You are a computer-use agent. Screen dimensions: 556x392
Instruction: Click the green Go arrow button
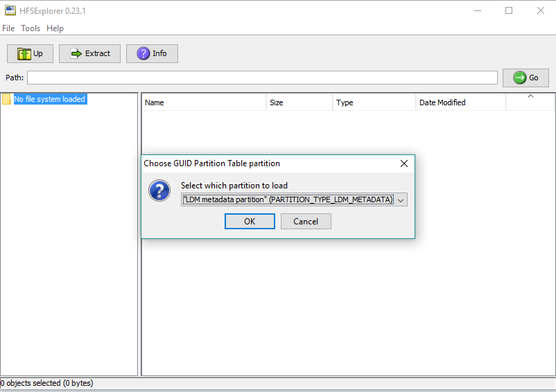click(x=525, y=78)
